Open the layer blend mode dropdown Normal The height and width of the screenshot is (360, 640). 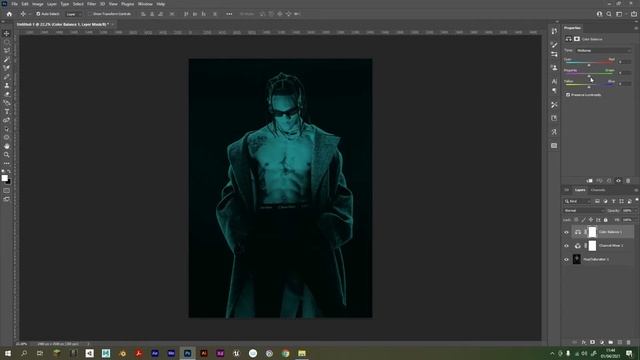coord(584,211)
